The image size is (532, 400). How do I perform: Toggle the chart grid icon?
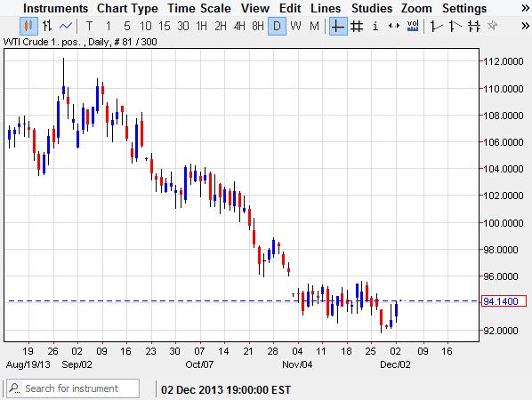point(357,26)
